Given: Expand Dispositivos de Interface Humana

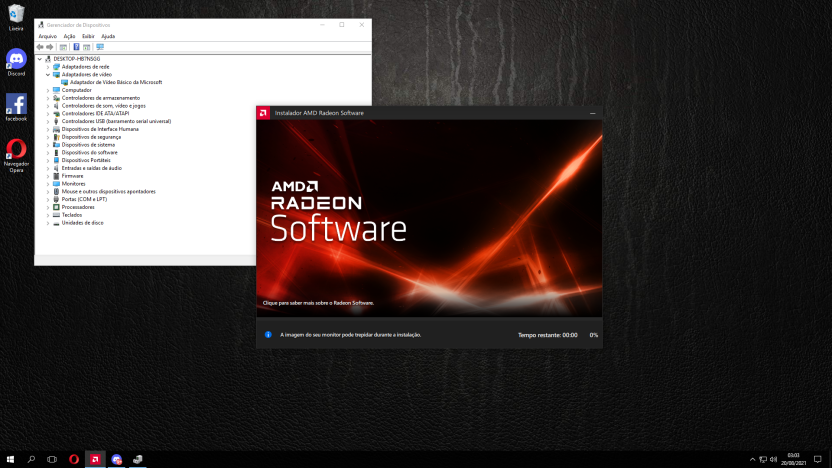Looking at the screenshot, I should tap(48, 129).
